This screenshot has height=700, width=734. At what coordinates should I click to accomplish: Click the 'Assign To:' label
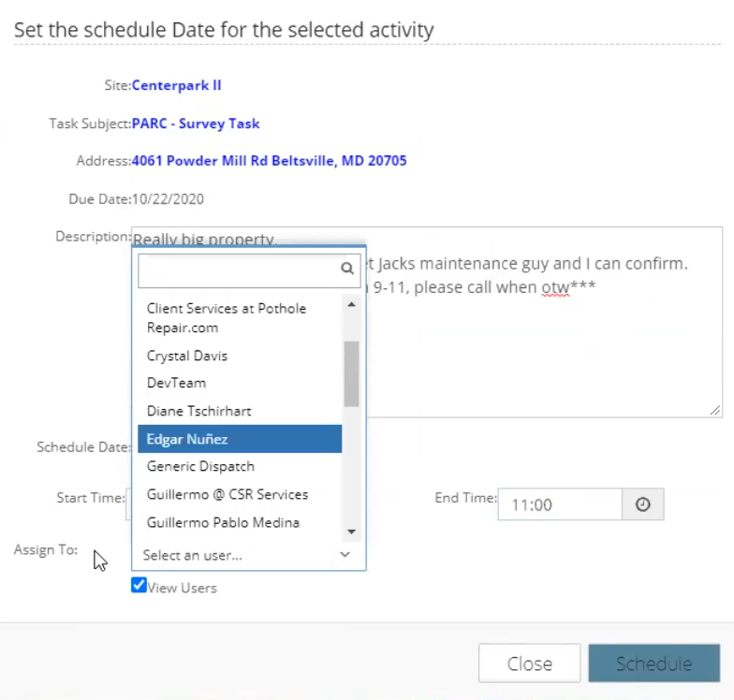[x=46, y=549]
